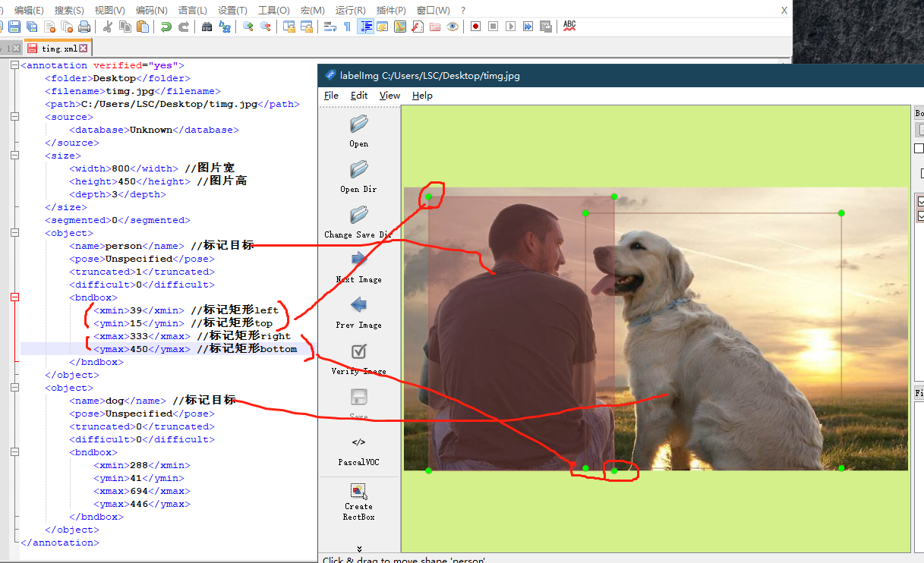Select the Create RectBox tool
The image size is (924, 563).
(359, 502)
